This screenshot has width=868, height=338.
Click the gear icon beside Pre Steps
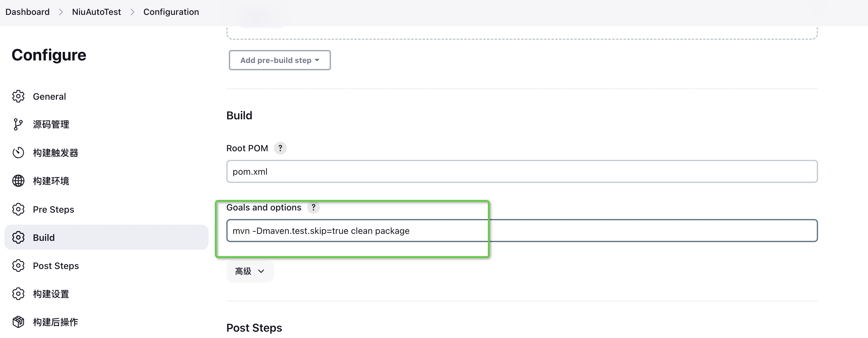(x=18, y=210)
